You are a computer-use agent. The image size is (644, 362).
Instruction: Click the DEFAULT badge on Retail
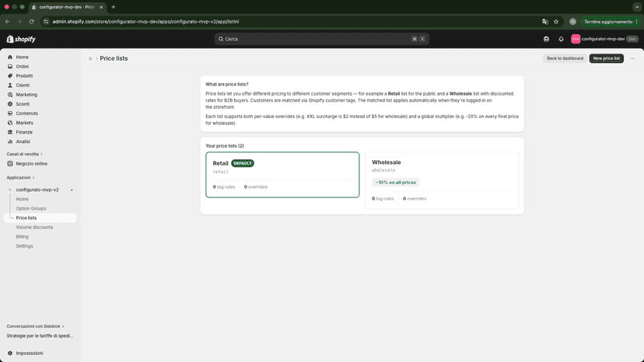point(243,163)
